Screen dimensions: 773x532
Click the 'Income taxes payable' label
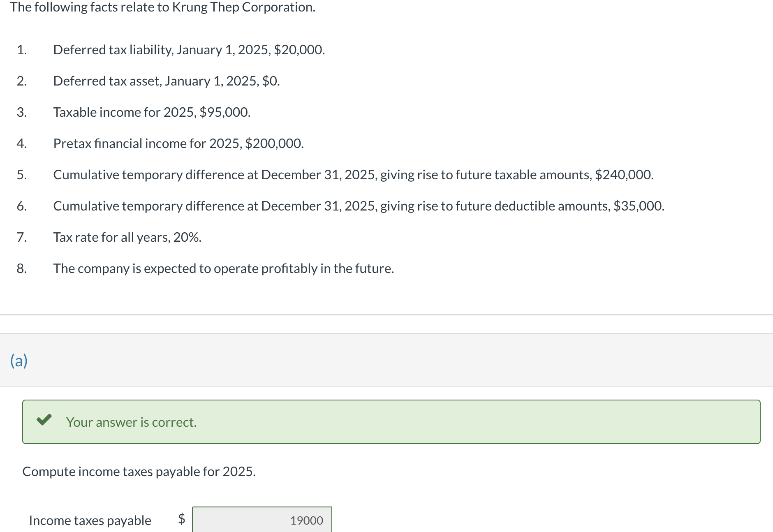point(90,520)
